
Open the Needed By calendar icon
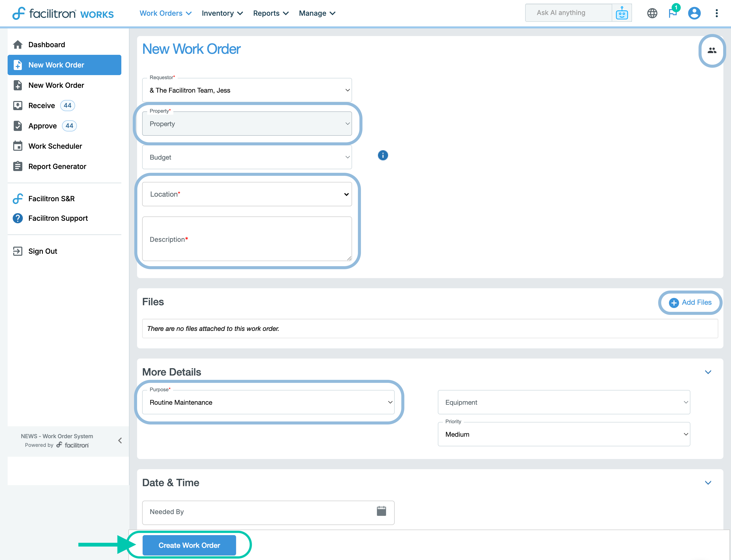pos(381,511)
